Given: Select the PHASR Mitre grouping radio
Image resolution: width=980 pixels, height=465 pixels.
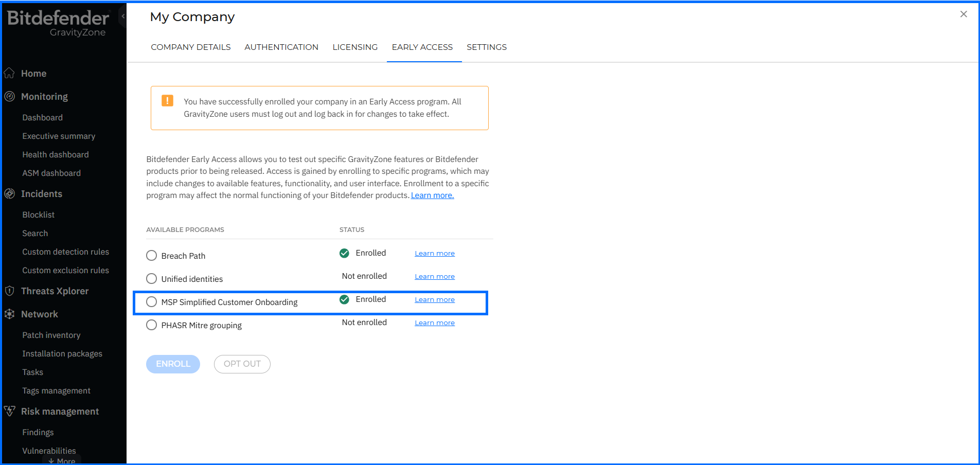Looking at the screenshot, I should click(151, 325).
